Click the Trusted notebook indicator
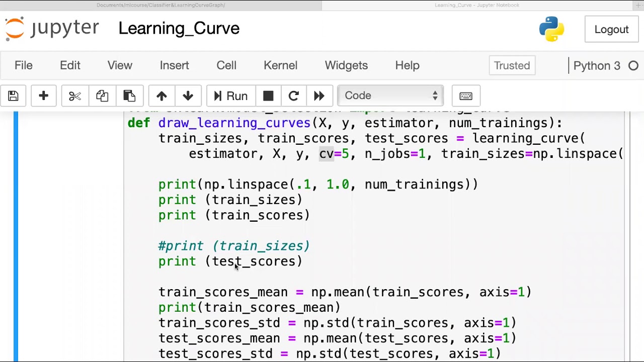The image size is (644, 362). [x=512, y=65]
